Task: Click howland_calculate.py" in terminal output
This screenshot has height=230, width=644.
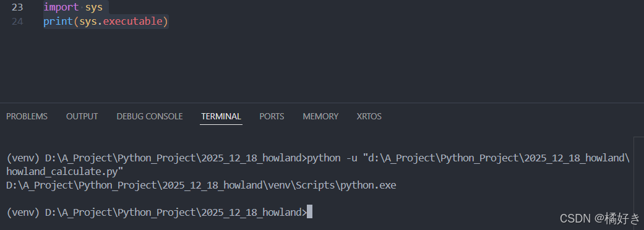Action: coord(65,172)
